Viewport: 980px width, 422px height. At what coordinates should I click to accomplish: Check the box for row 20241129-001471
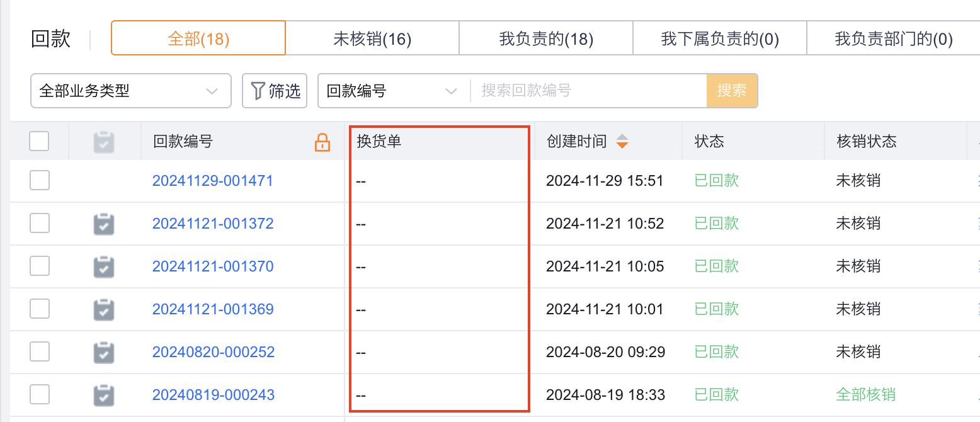[x=39, y=181]
